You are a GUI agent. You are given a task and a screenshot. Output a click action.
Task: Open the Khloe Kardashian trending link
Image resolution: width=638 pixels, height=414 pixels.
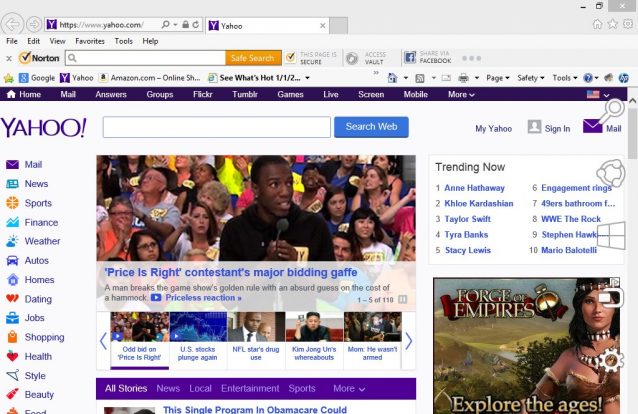click(478, 203)
